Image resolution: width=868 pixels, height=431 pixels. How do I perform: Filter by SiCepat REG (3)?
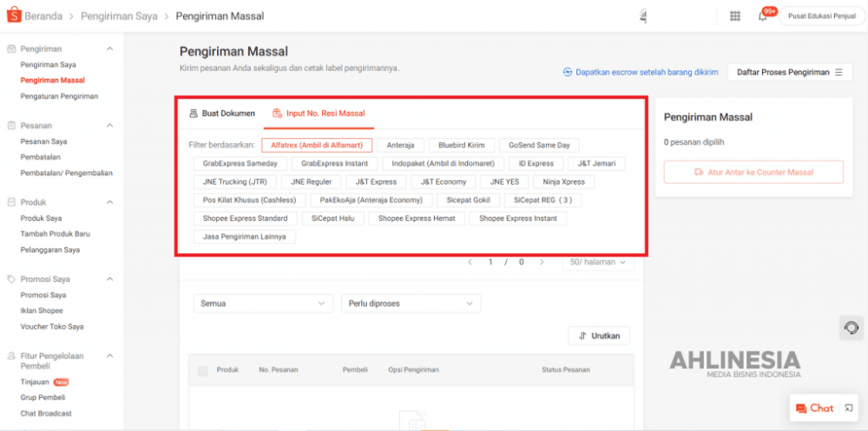pos(543,199)
